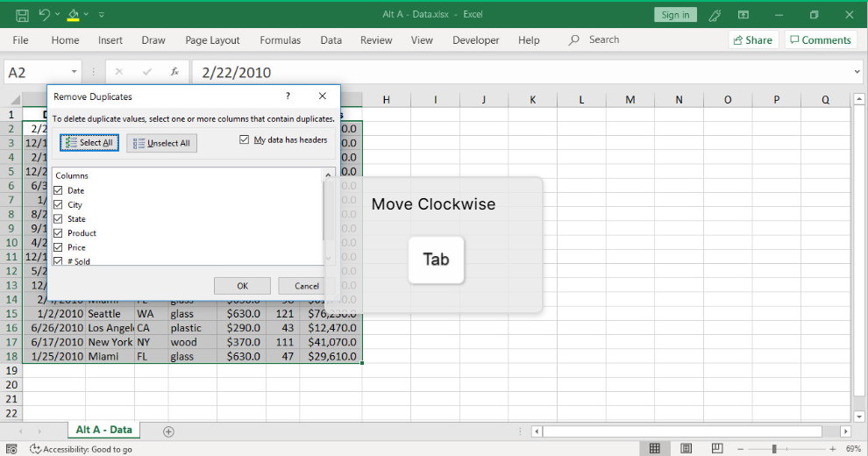Open help for Remove Duplicates dialog
The height and width of the screenshot is (456, 868).
tap(288, 96)
